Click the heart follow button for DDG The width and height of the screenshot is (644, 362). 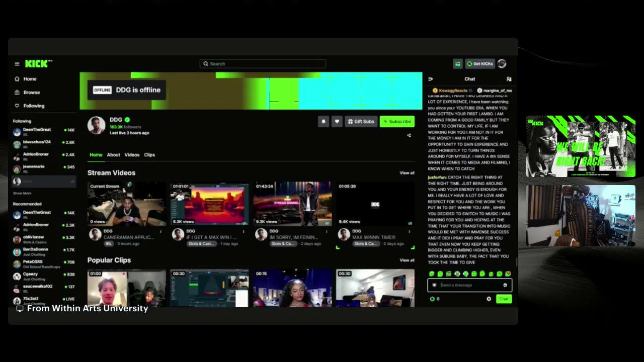coord(337,121)
